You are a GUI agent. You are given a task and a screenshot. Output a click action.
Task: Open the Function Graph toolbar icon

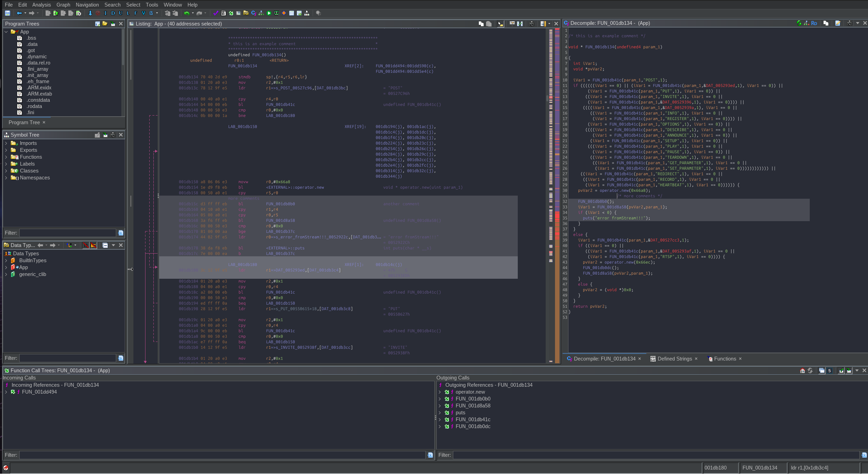click(x=261, y=13)
